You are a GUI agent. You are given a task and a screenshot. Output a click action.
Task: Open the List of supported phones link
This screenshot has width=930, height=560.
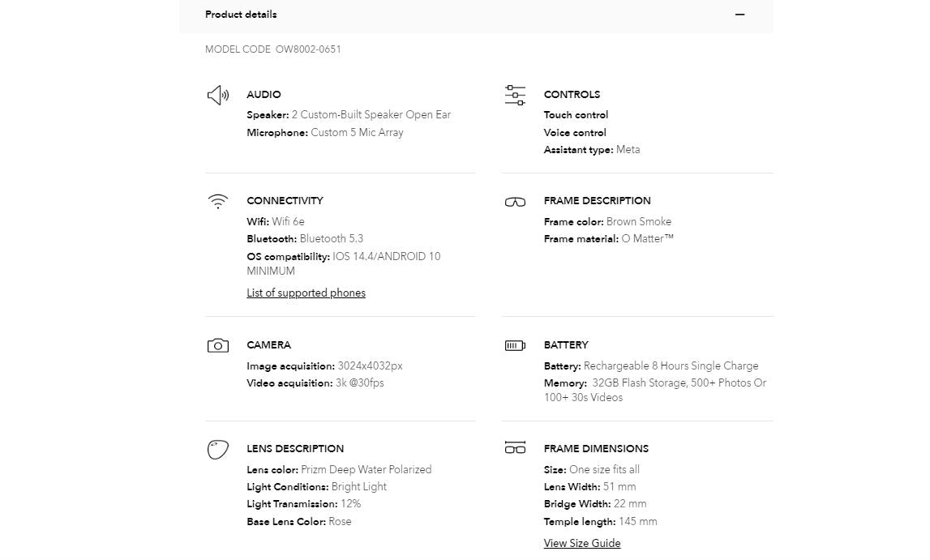pos(306,293)
